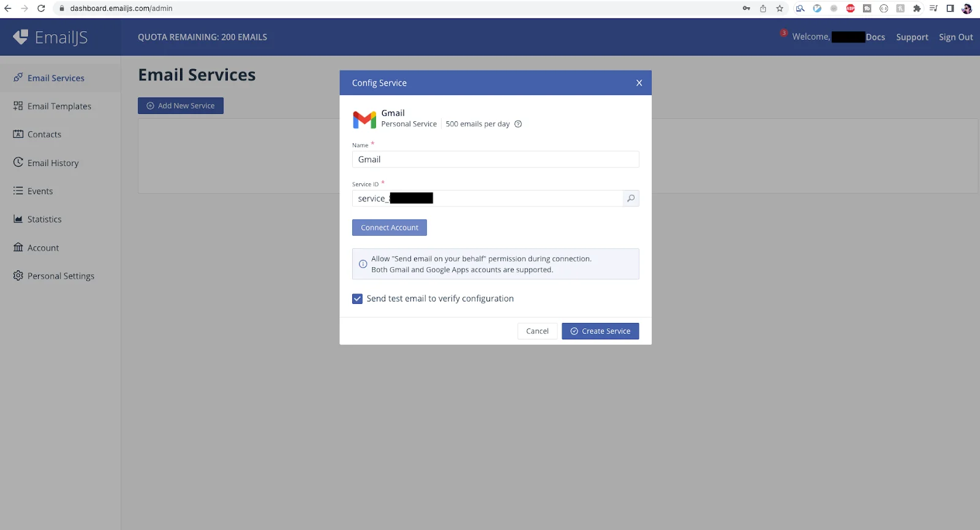Viewport: 980px width, 530px height.
Task: Click the Quota Remaining 200 emails text
Action: coord(203,37)
